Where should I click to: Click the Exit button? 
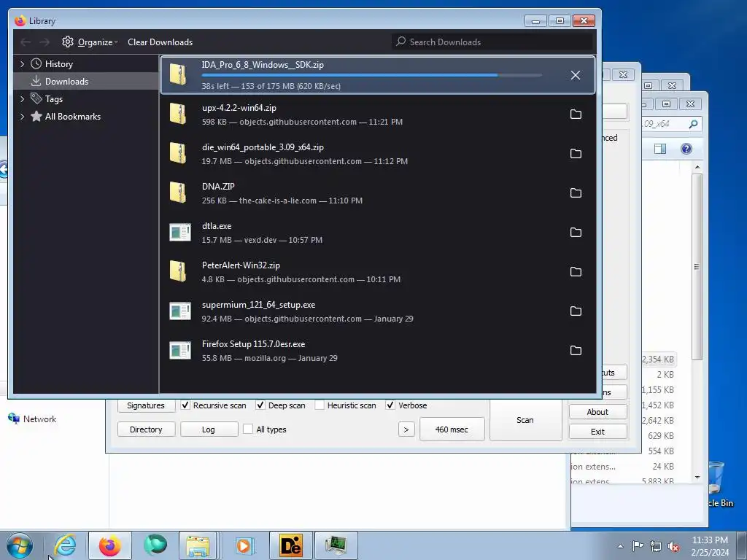(x=597, y=432)
